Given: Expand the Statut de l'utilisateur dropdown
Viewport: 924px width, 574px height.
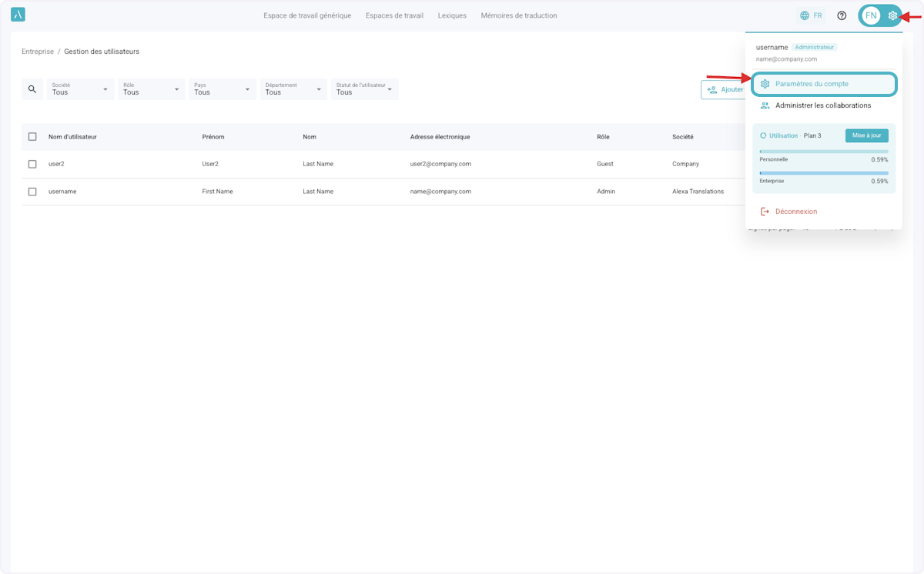Looking at the screenshot, I should tap(364, 89).
